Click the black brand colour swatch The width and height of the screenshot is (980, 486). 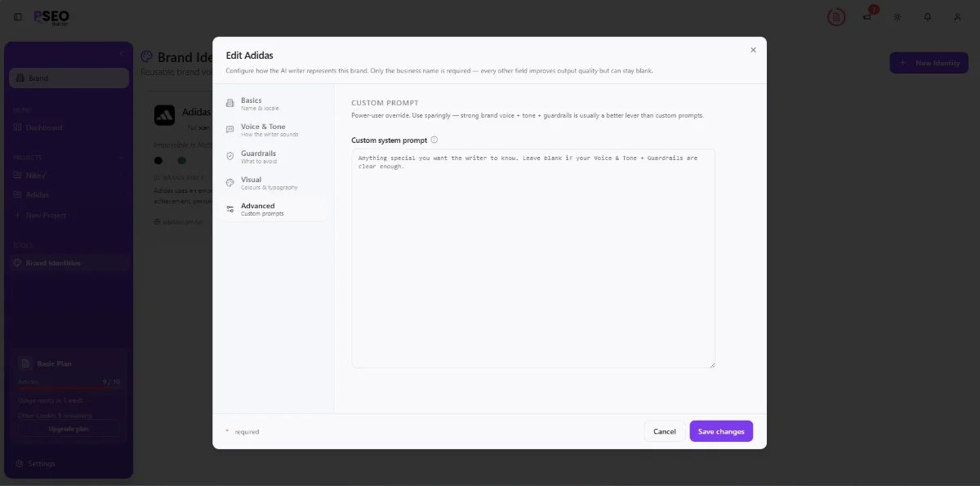[x=158, y=161]
